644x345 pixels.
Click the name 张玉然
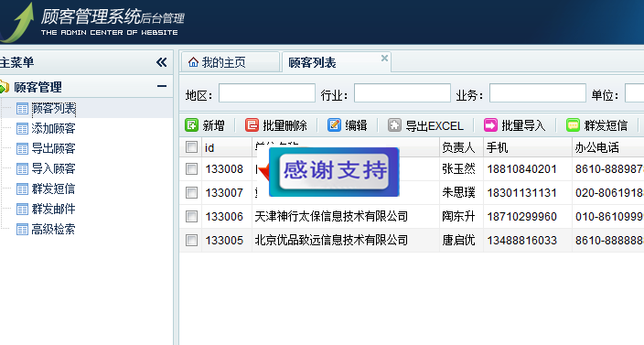pyautogui.click(x=458, y=168)
